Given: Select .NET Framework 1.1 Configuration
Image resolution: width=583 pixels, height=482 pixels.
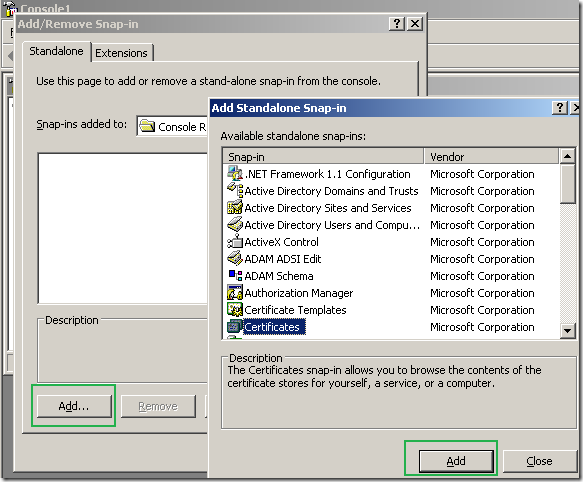Looking at the screenshot, I should 328,174.
